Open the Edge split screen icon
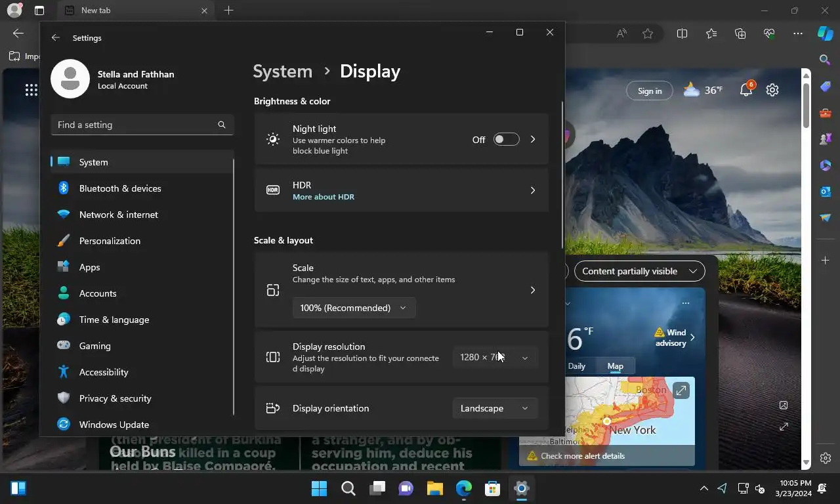 coord(682,34)
